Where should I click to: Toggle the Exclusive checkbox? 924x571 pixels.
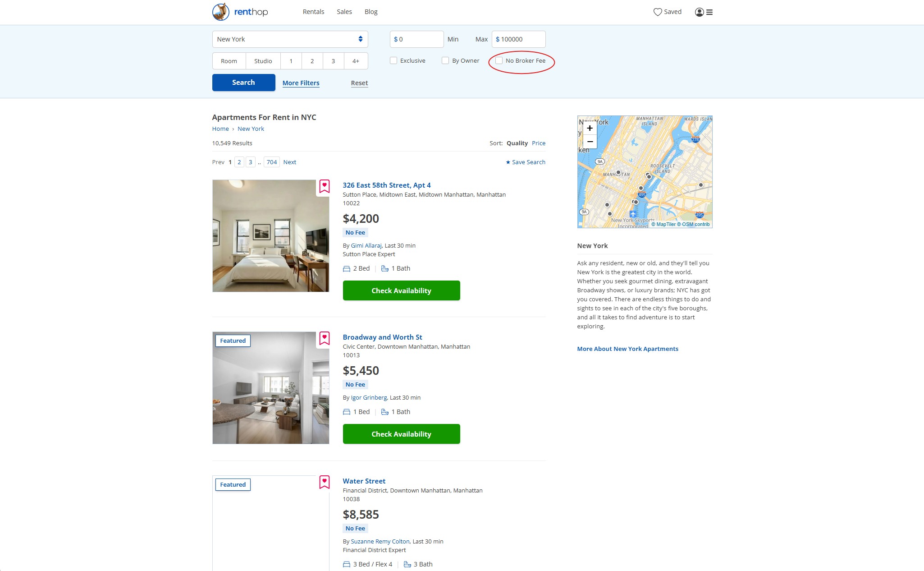point(393,60)
